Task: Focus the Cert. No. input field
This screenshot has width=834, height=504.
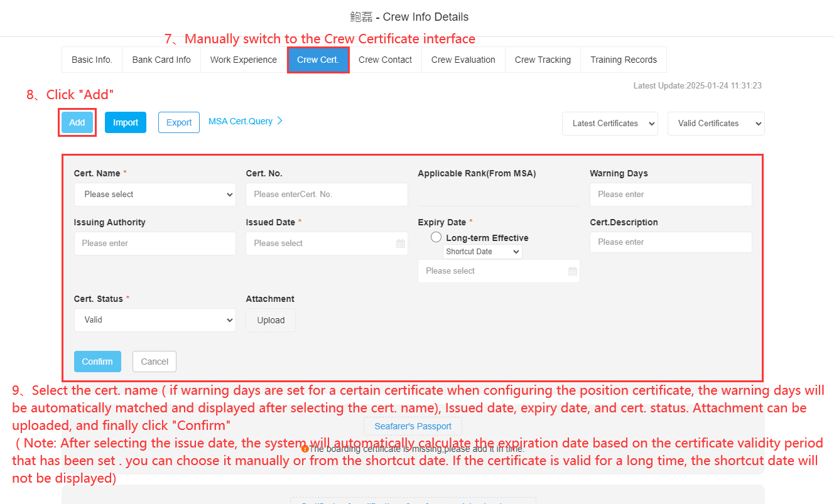Action: (327, 195)
